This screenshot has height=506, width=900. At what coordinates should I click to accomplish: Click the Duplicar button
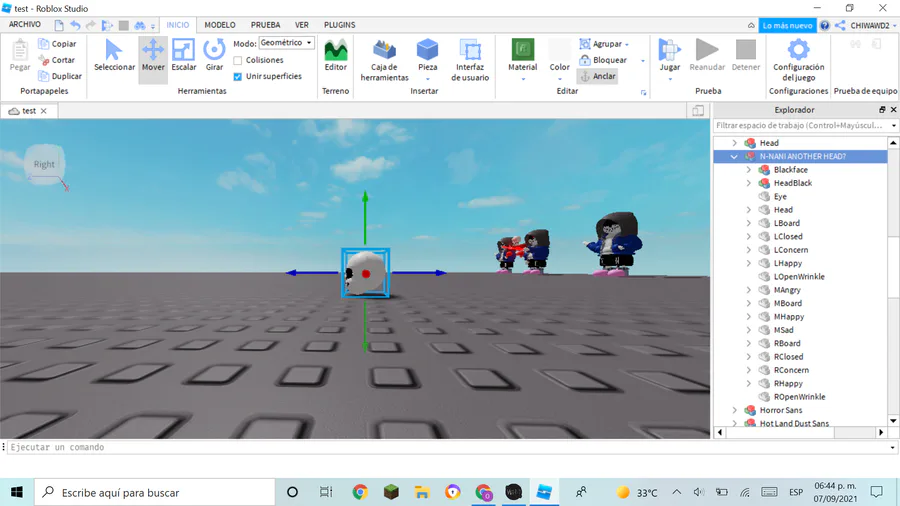point(60,76)
